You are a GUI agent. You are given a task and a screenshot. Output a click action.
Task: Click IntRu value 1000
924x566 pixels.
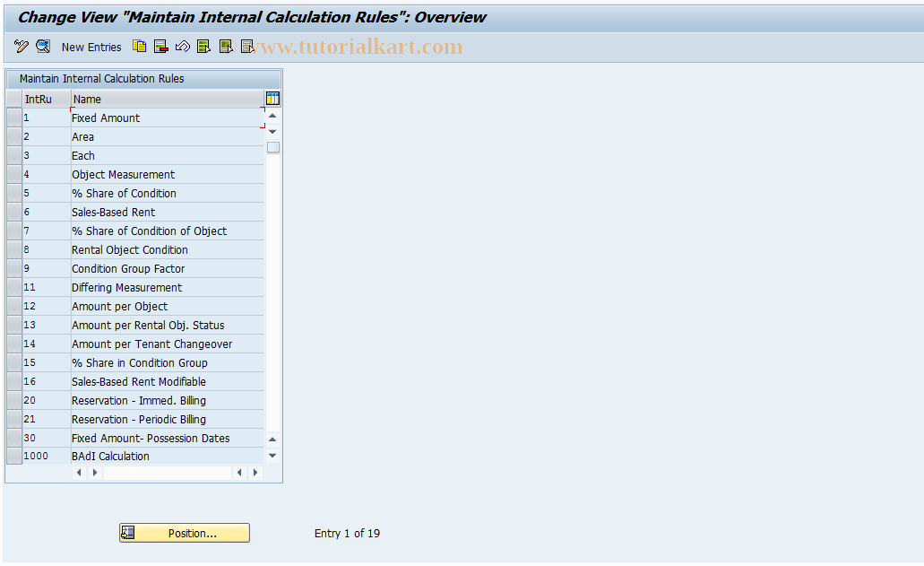(x=46, y=456)
